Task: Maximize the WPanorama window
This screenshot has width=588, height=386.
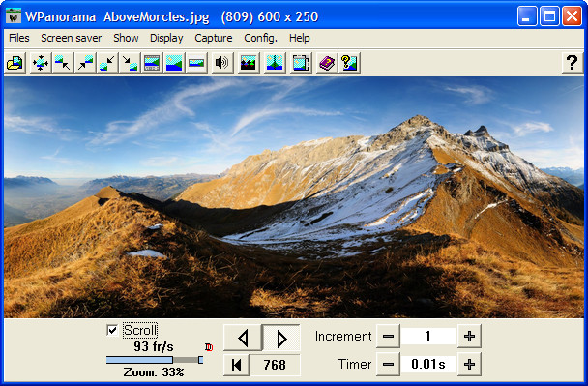Action: coord(549,16)
